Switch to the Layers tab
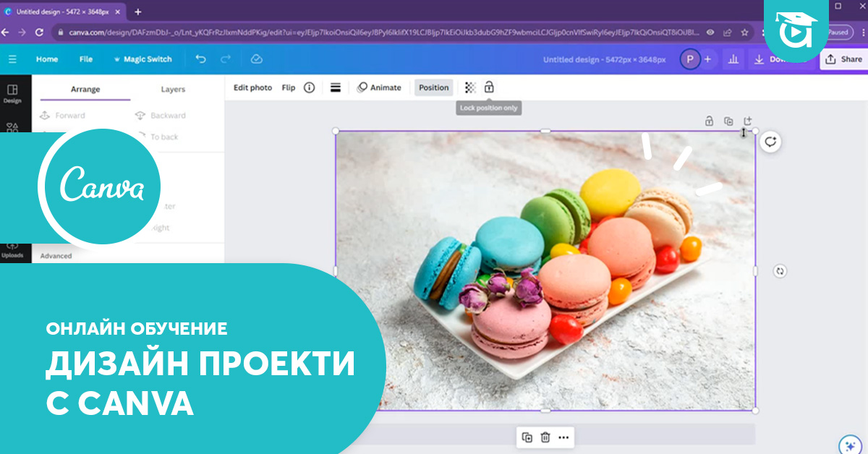The width and height of the screenshot is (868, 454). [173, 90]
